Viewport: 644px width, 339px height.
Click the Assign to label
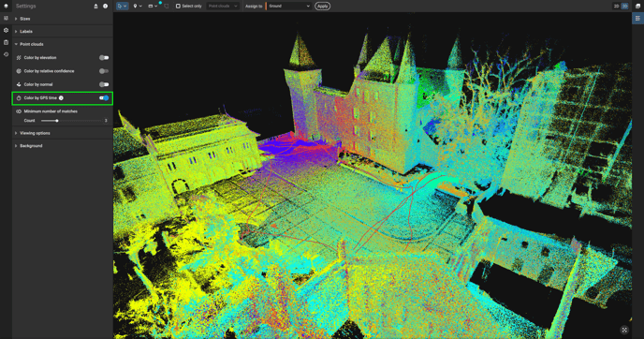pos(254,7)
